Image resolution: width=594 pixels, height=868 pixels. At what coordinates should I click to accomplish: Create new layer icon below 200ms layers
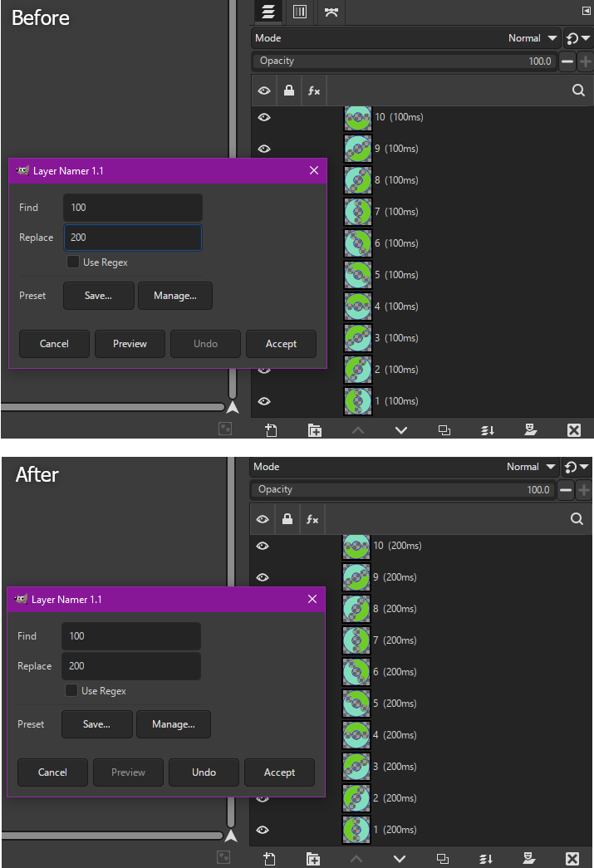point(269,859)
